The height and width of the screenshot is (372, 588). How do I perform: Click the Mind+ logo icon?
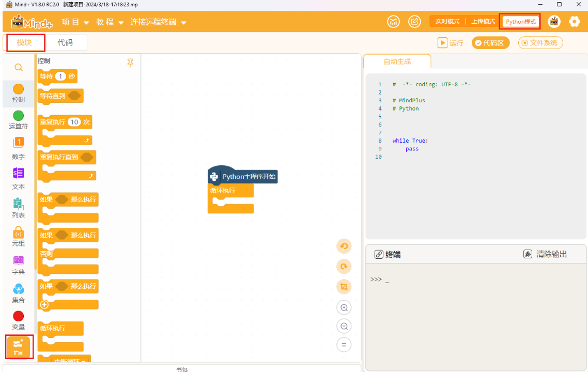32,23
